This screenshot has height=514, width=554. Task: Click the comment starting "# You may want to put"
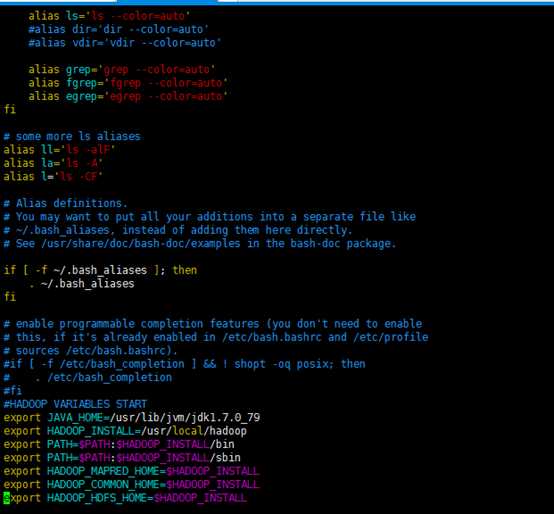[210, 217]
